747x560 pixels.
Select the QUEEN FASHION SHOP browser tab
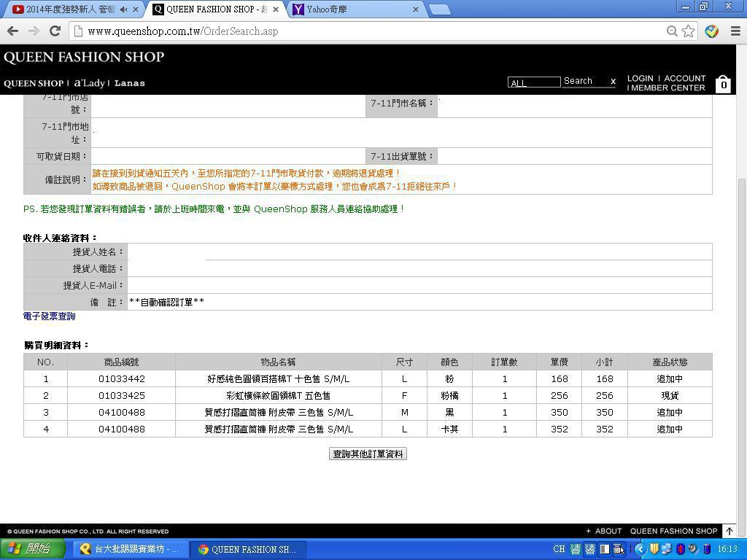pyautogui.click(x=215, y=9)
